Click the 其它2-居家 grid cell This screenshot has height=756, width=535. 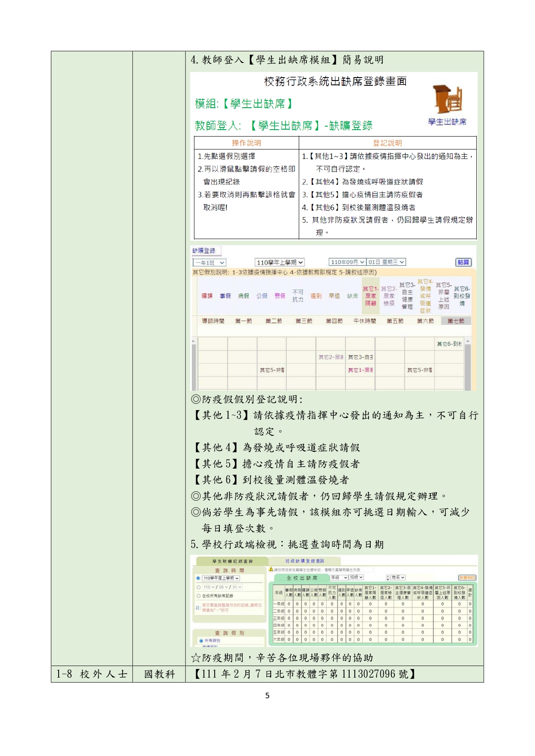click(x=331, y=357)
